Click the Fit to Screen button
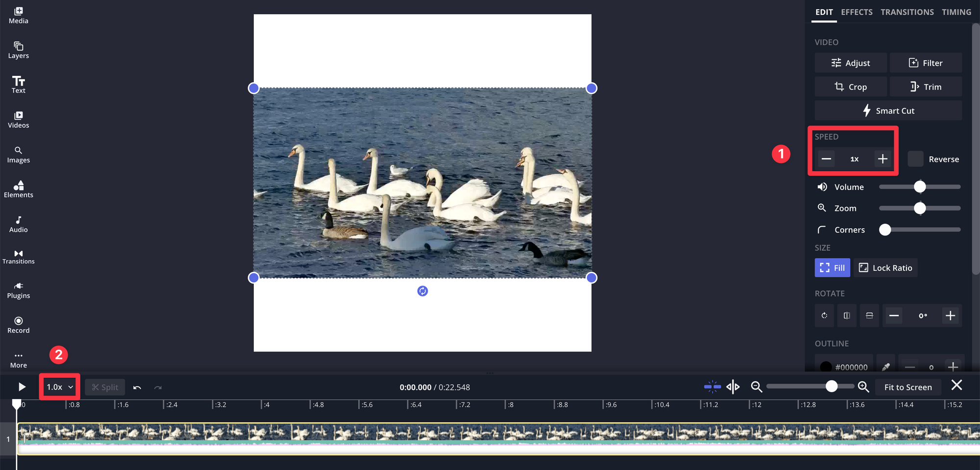The width and height of the screenshot is (980, 470). tap(907, 387)
